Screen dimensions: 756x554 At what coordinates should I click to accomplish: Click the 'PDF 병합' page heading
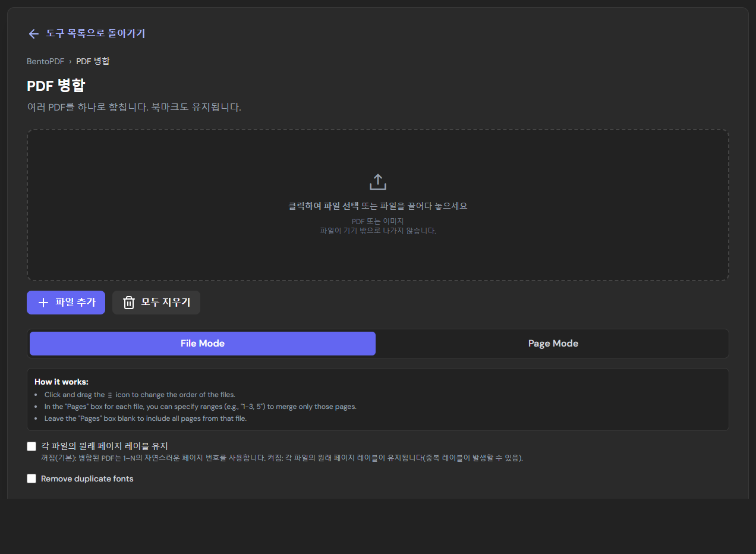tap(56, 86)
